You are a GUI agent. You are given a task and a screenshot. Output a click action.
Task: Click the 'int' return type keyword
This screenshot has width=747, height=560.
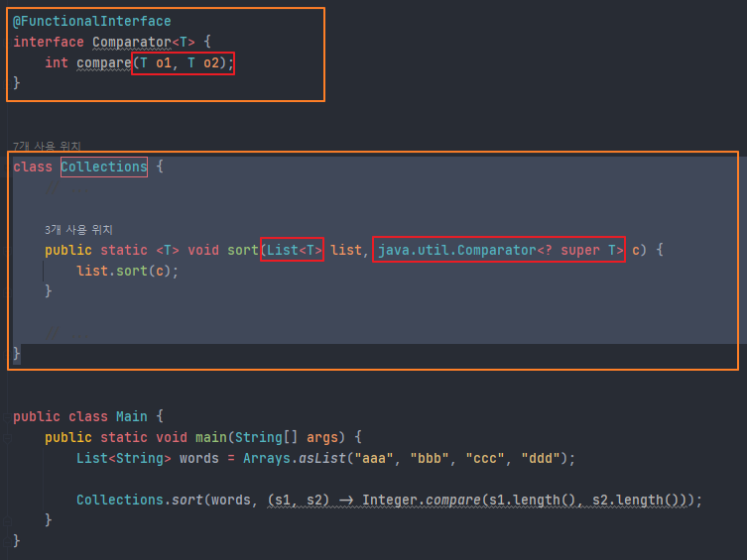coord(57,62)
